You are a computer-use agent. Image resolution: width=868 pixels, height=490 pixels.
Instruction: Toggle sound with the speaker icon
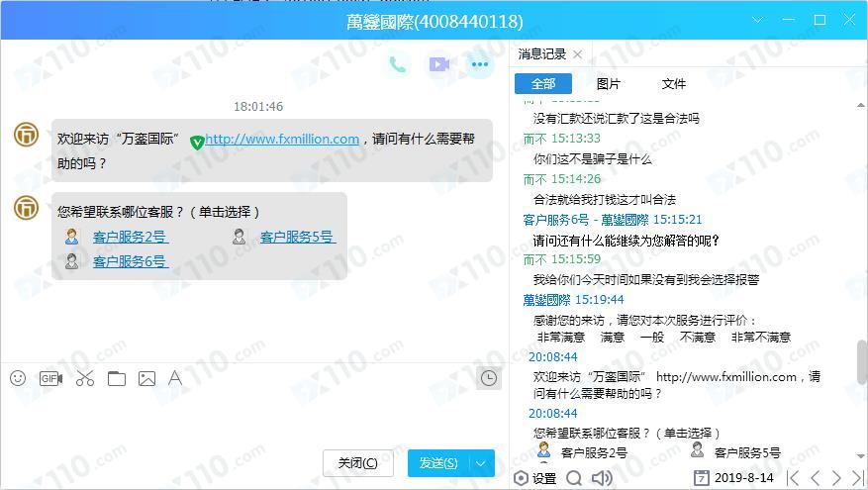(x=601, y=478)
